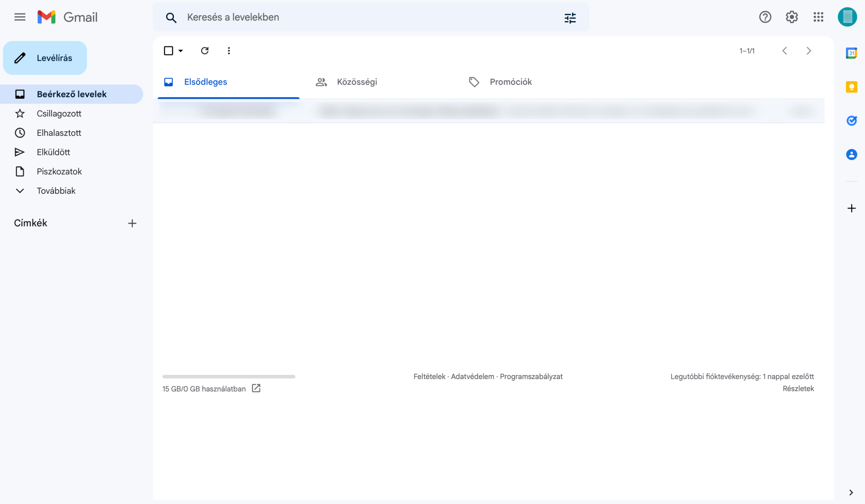Toggle the select-all messages checkbox
The width and height of the screenshot is (865, 504).
pyautogui.click(x=169, y=51)
